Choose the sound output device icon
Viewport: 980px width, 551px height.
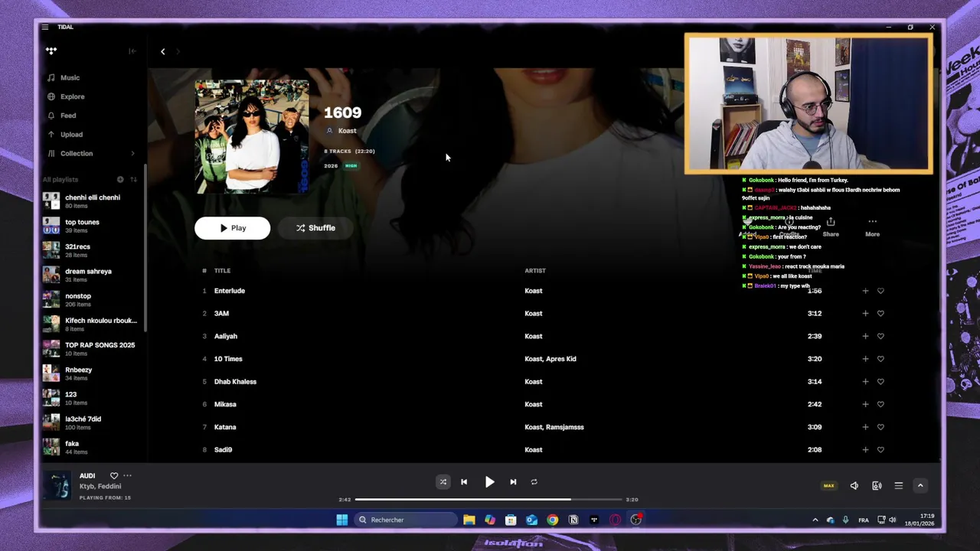877,486
